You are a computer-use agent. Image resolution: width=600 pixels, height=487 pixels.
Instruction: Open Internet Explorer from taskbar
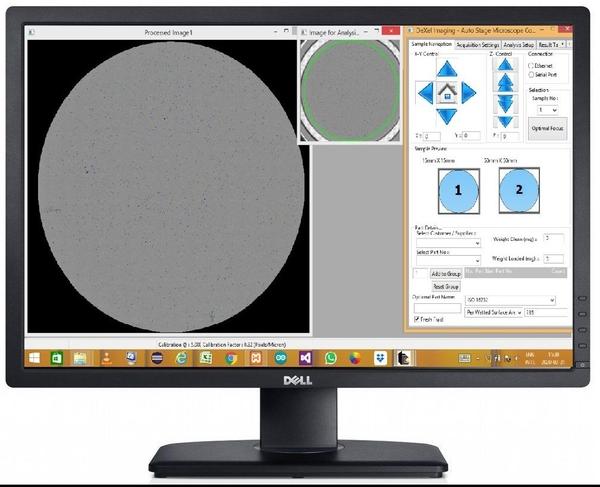181,358
